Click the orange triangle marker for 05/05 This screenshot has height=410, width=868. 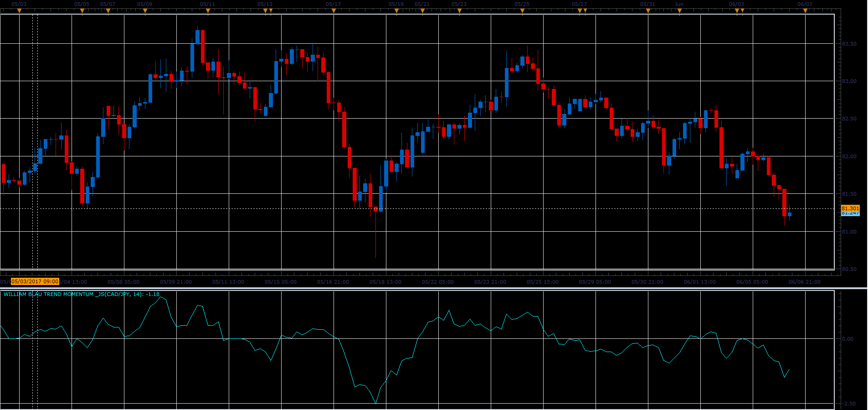coord(82,11)
